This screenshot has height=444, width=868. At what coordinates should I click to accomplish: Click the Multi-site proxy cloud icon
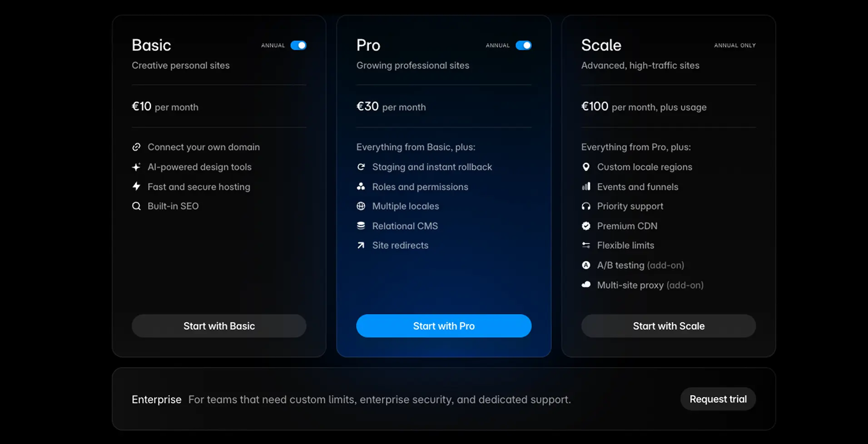[x=586, y=285]
